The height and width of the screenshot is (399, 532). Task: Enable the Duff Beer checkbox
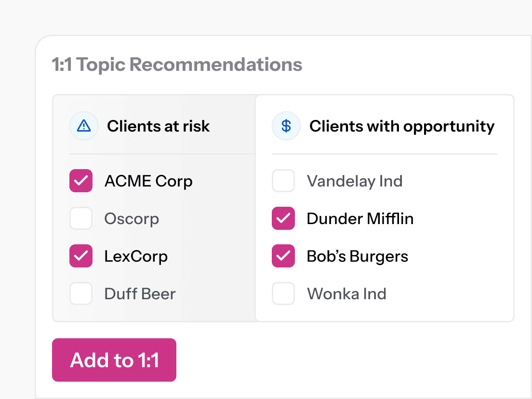(81, 294)
